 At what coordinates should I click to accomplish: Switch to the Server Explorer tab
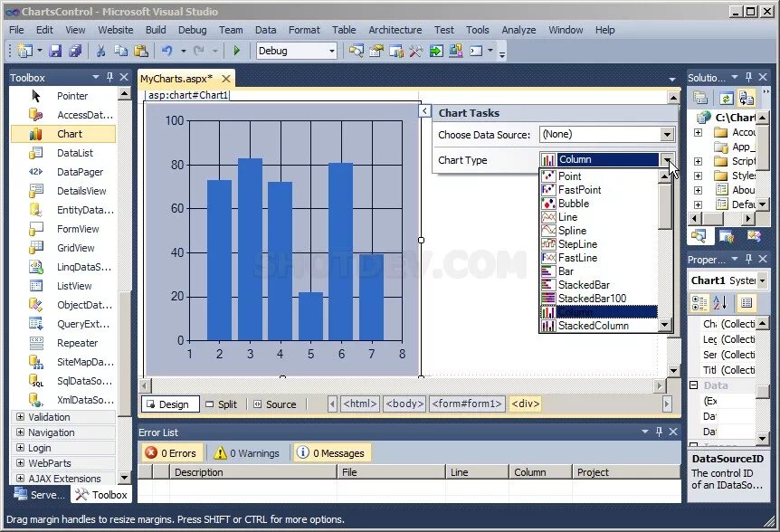[x=39, y=494]
